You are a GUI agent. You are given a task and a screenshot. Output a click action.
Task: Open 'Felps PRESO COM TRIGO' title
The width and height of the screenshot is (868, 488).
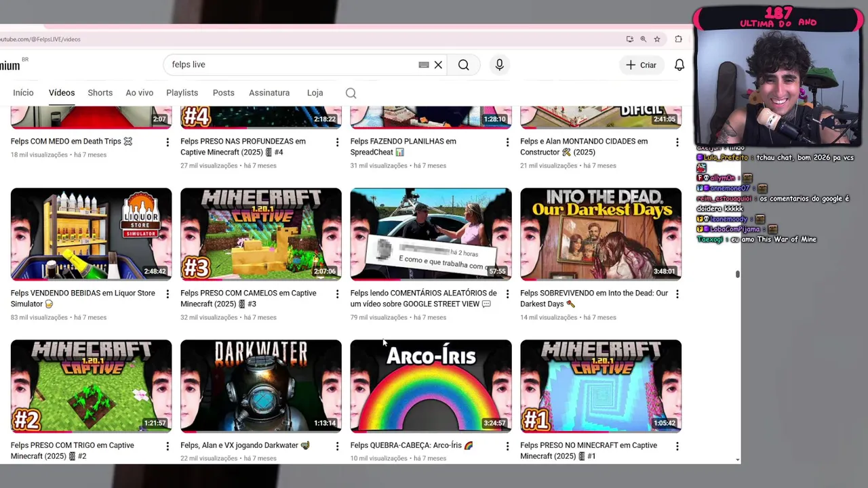72,451
